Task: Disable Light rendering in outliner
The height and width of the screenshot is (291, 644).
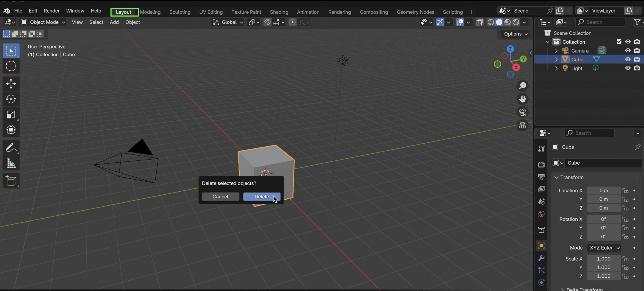Action: (637, 68)
